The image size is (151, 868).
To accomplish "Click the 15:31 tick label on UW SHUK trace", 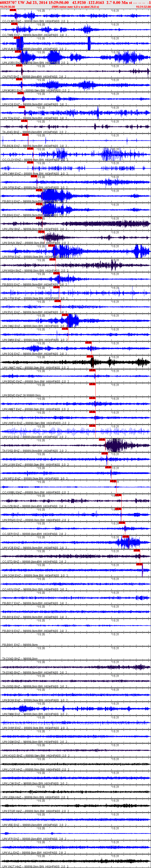I will tap(115, 233).
